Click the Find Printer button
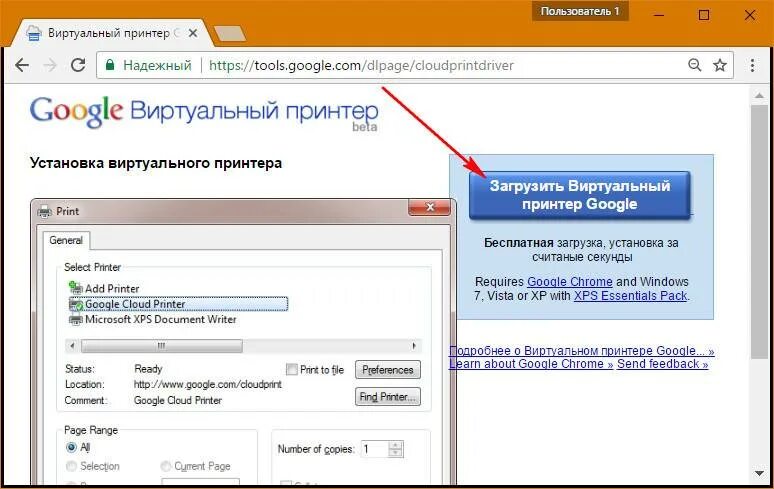Image resolution: width=774 pixels, height=489 pixels. [387, 396]
